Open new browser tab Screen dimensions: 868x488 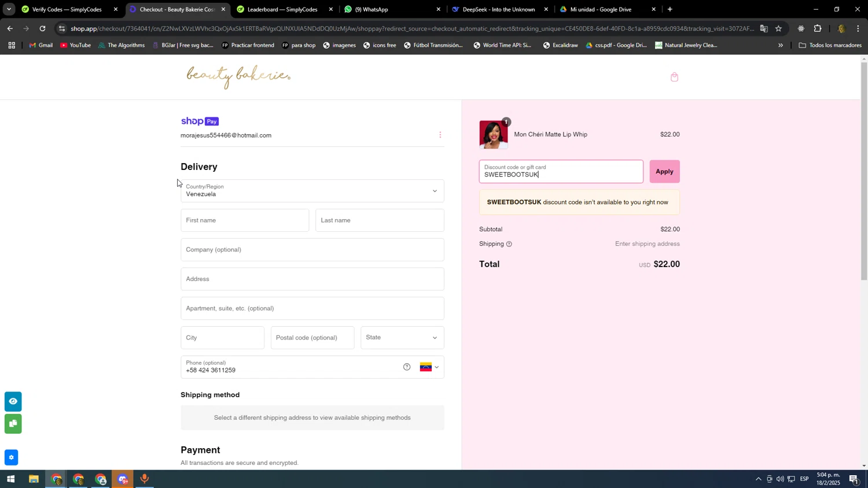click(670, 9)
